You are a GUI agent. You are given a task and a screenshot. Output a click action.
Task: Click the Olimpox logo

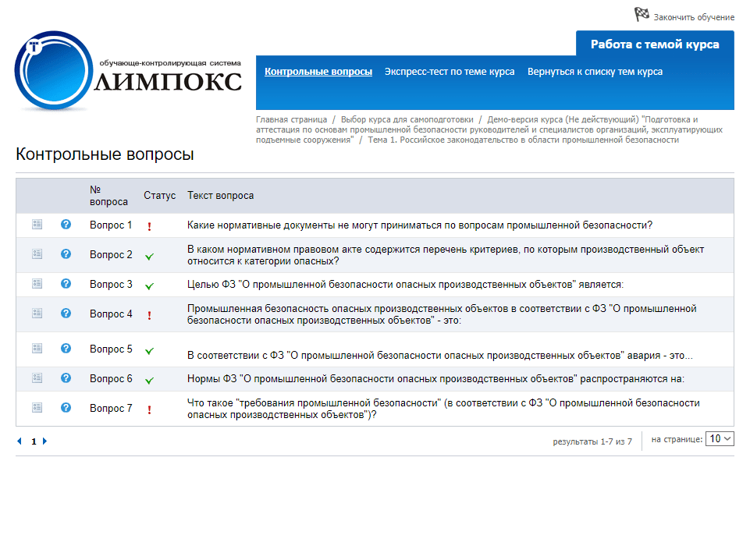(x=129, y=72)
